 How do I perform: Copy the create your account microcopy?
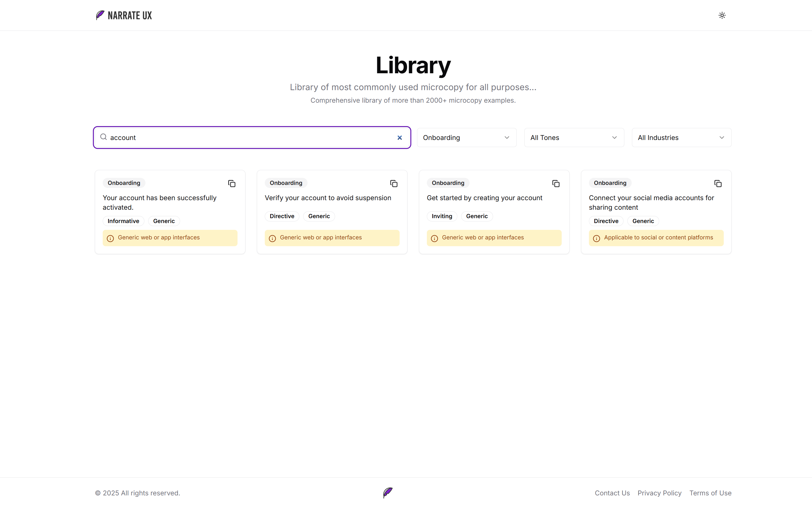point(556,183)
